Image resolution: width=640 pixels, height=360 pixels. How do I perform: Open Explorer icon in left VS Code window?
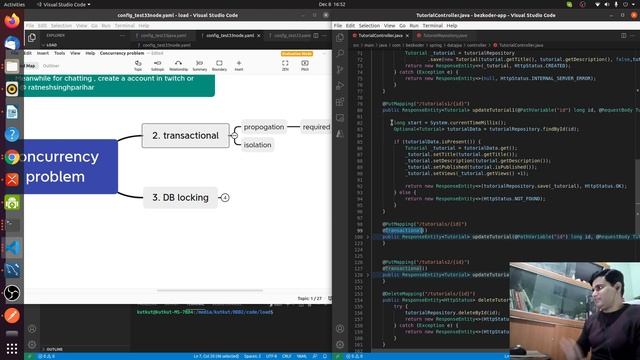[x=32, y=38]
